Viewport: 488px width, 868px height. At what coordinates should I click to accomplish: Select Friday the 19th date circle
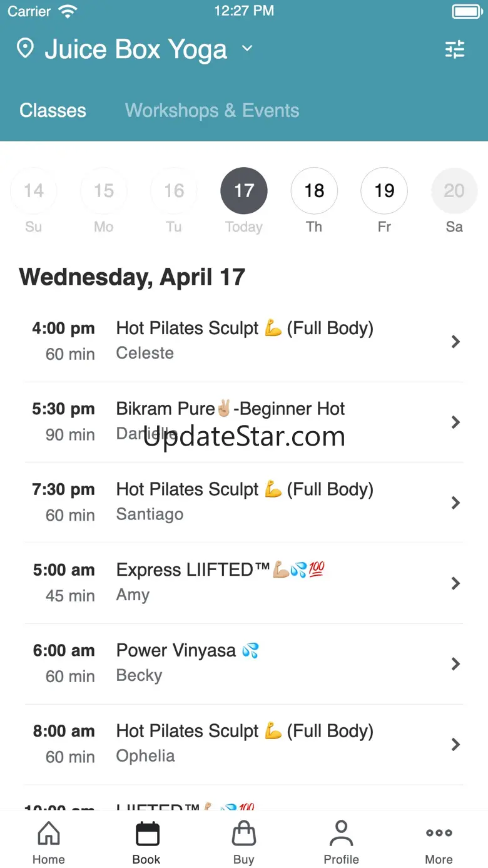point(384,191)
